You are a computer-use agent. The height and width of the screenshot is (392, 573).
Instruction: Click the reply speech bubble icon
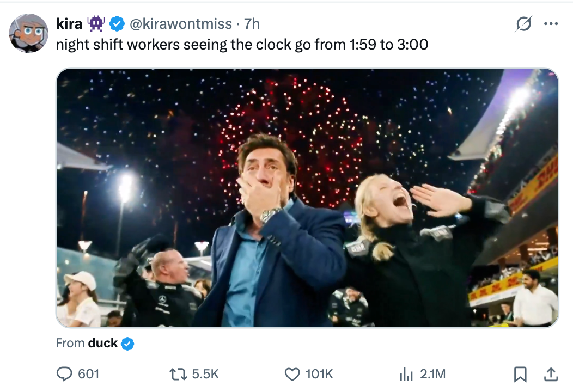tap(65, 374)
